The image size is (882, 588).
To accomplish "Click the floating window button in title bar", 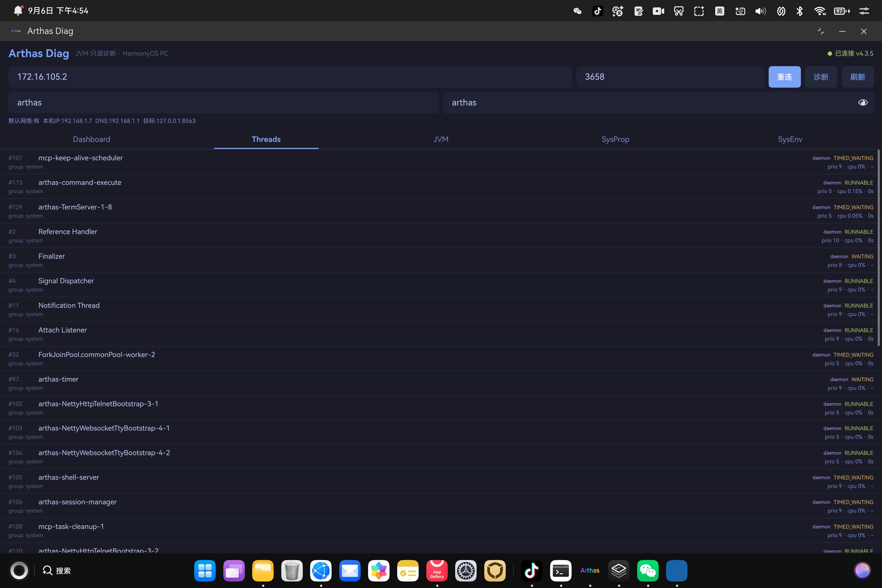I will pyautogui.click(x=821, y=31).
